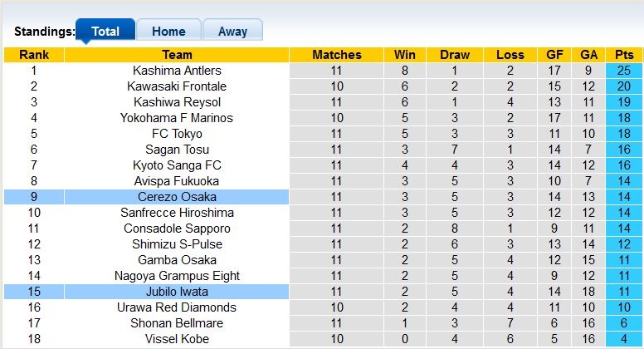Open the Kawasaki Frontale team link
This screenshot has height=349, width=644.
pos(177,86)
